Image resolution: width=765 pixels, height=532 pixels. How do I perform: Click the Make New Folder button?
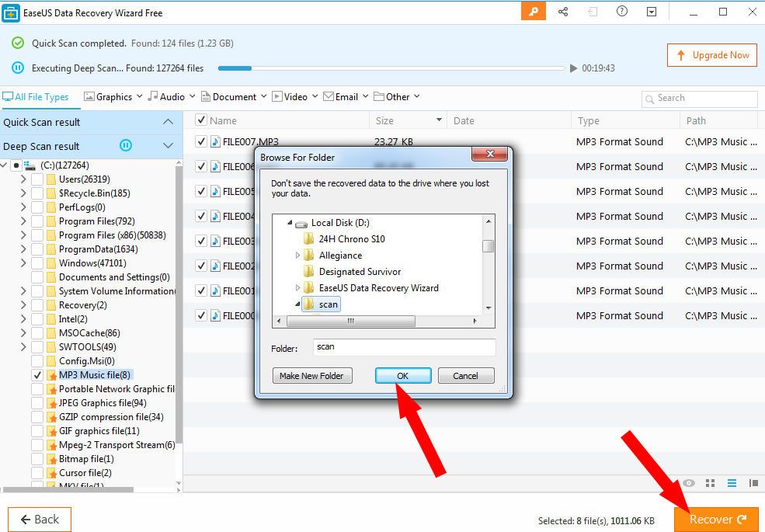click(x=312, y=376)
